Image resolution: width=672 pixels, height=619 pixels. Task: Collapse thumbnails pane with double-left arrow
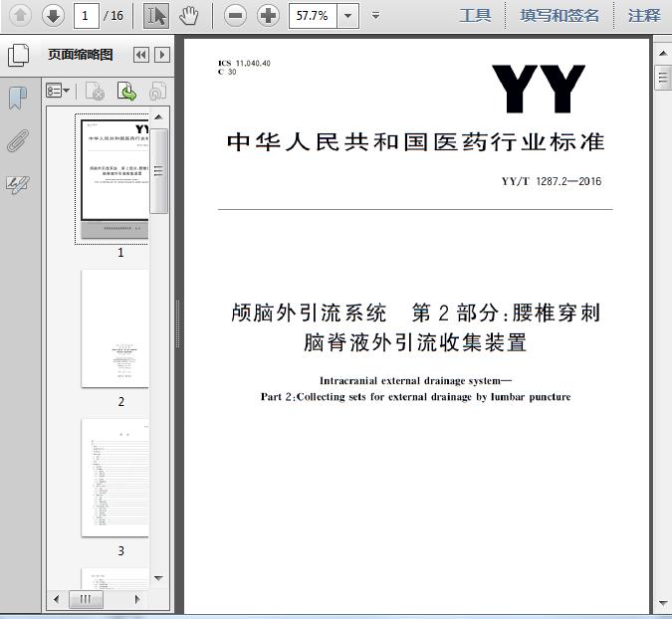tap(141, 55)
